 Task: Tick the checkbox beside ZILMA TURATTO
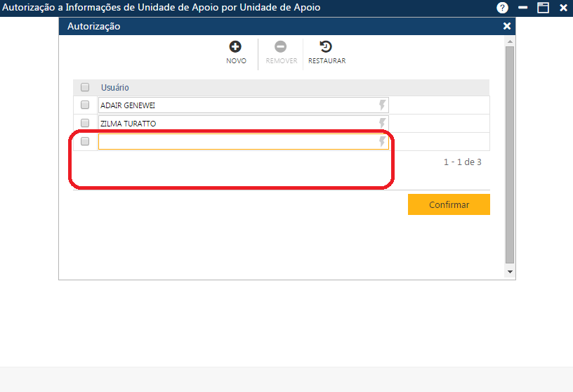pyautogui.click(x=85, y=124)
